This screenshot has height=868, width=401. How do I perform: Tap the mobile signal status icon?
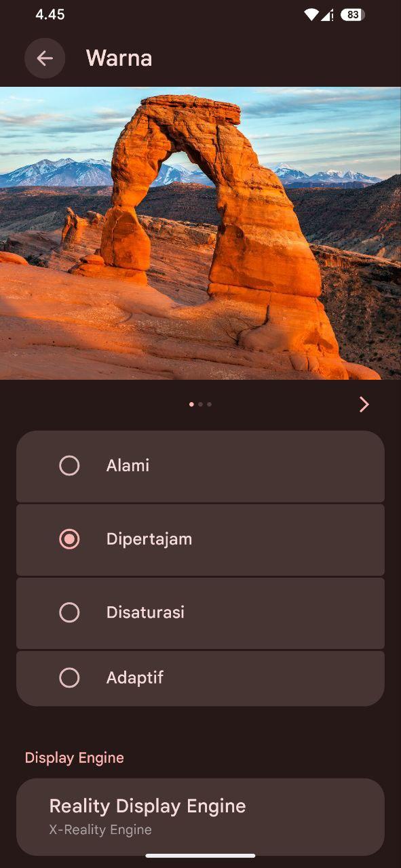[327, 15]
